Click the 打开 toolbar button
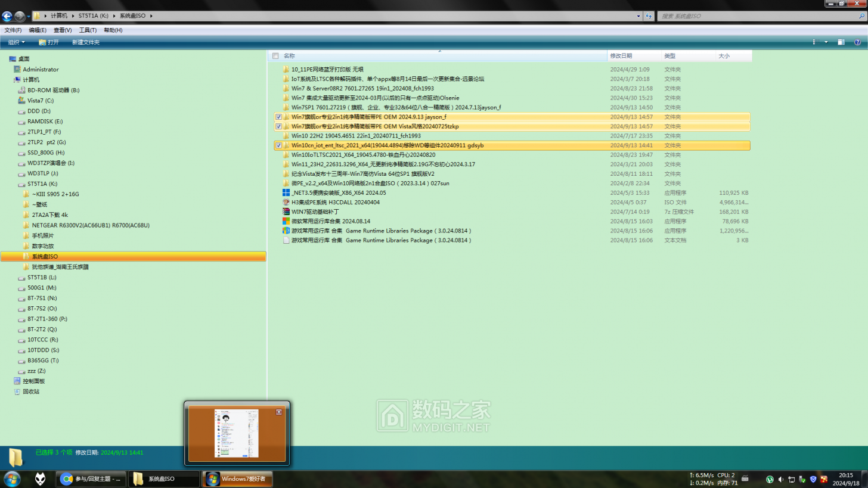 click(49, 42)
